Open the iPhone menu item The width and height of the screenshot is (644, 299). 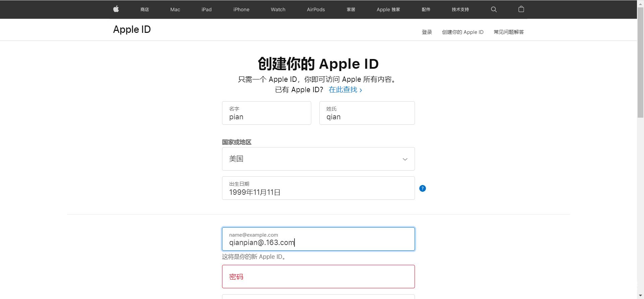(241, 9)
